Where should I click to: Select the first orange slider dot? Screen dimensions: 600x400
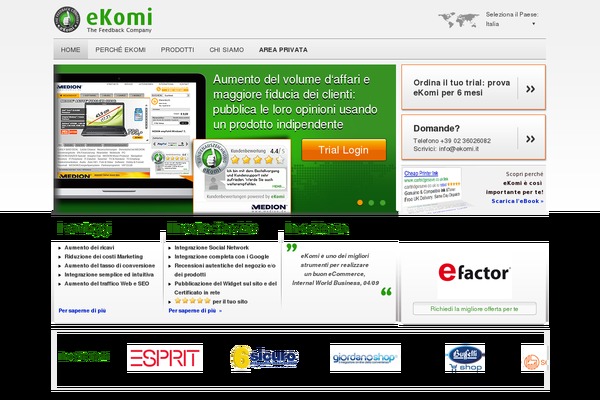pyautogui.click(x=360, y=202)
